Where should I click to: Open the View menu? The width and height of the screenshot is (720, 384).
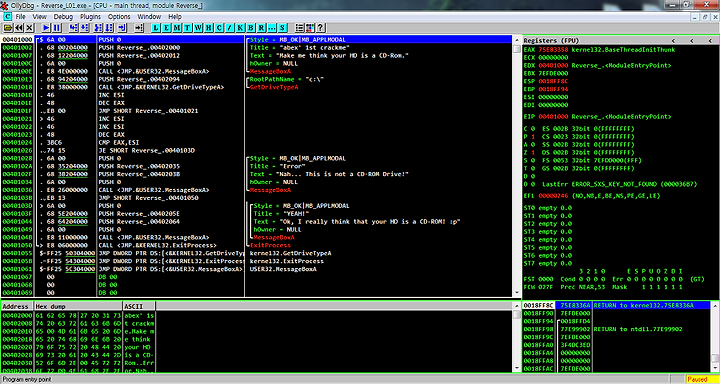point(39,17)
